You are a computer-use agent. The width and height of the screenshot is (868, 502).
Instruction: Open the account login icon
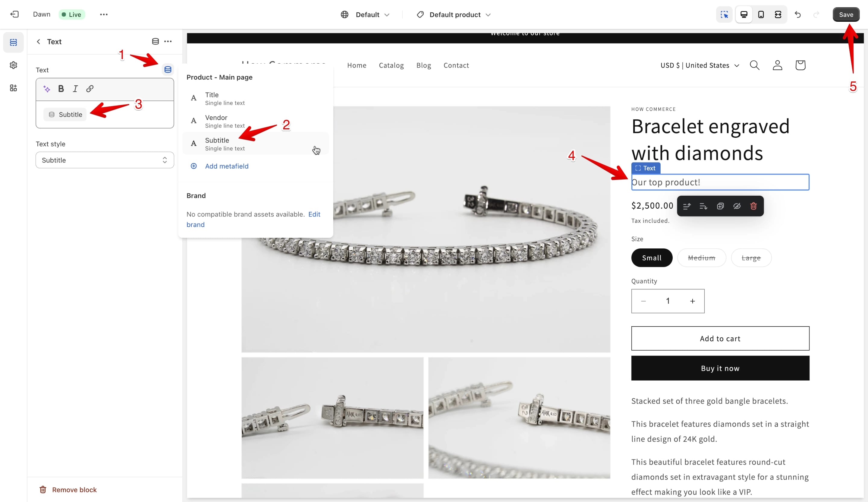(777, 65)
